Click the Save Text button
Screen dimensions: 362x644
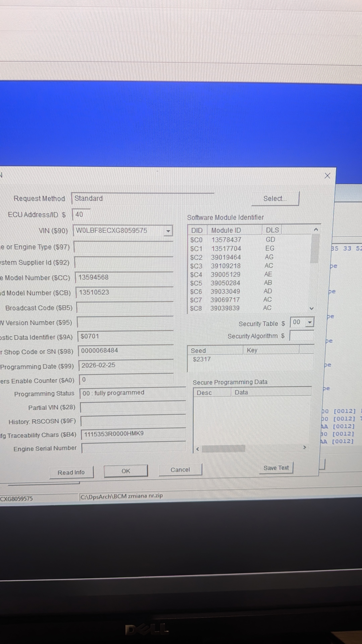(x=276, y=468)
